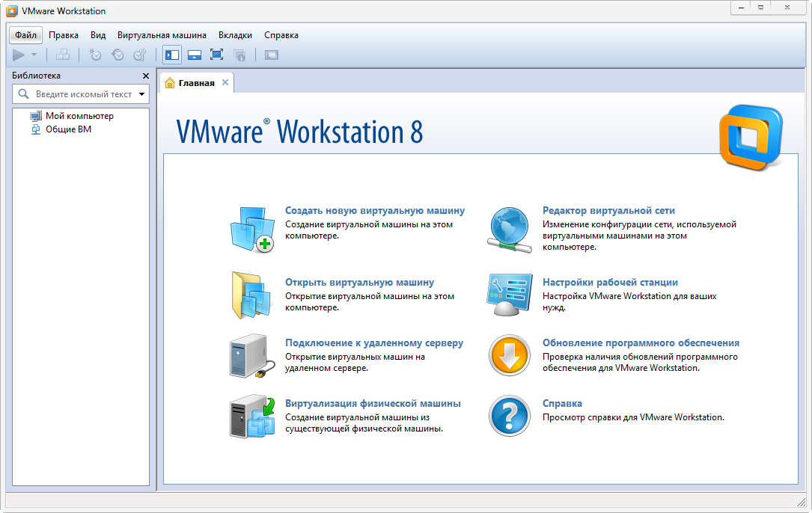
Task: Click the Настройки рабочей станции link
Action: [x=610, y=283]
